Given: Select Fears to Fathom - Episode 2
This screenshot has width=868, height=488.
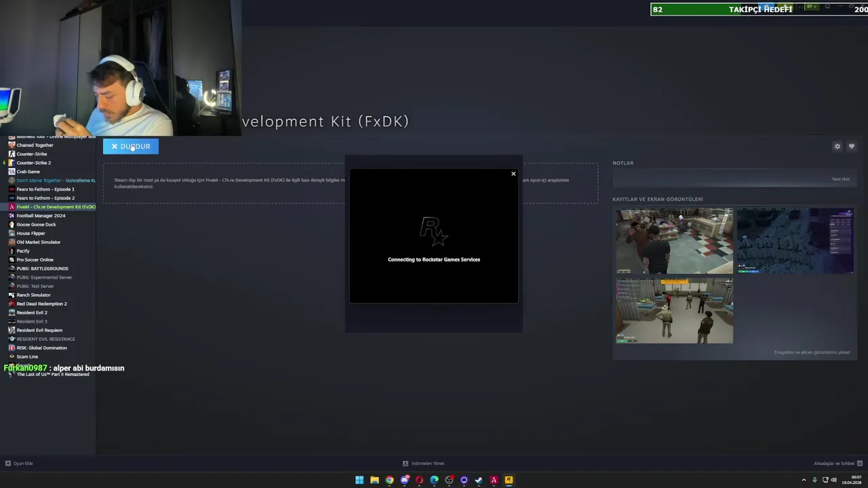Looking at the screenshot, I should point(45,198).
